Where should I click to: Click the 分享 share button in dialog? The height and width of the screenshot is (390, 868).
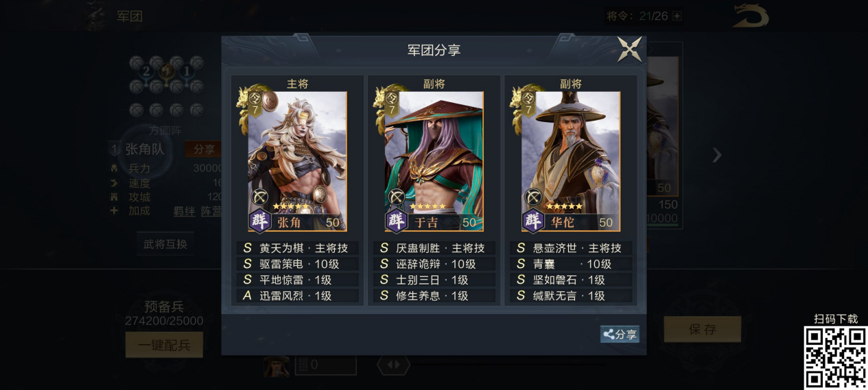[x=620, y=334]
